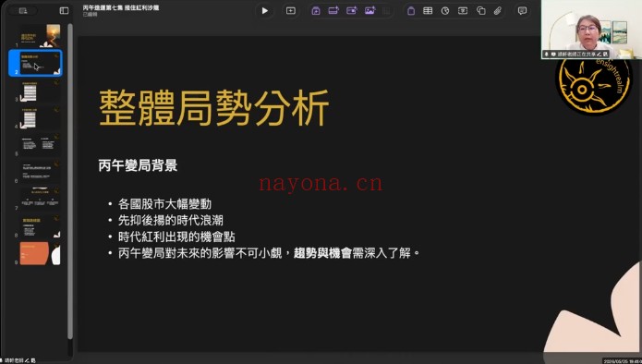Select slide 7 thumbnail

click(41, 199)
